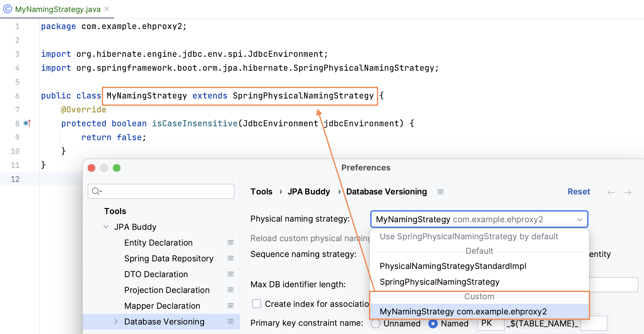The width and height of the screenshot is (644, 334).
Task: Click the preview icon next to DTO Declaration
Action: [230, 274]
